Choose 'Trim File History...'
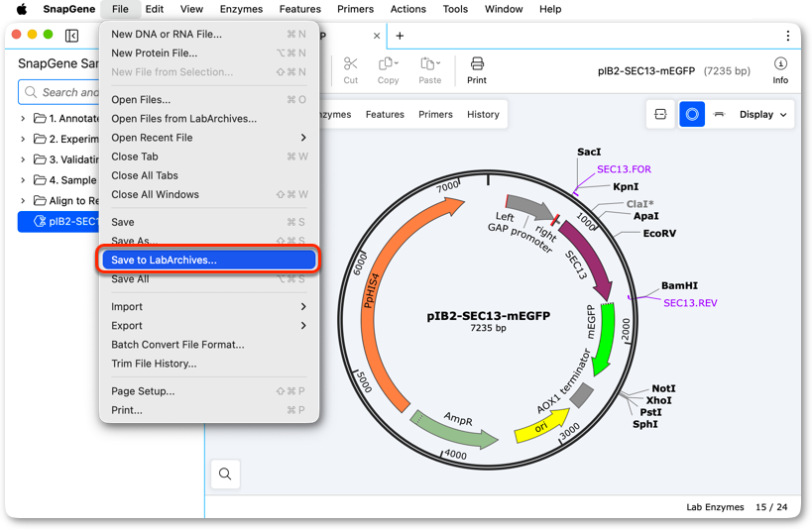The height and width of the screenshot is (529, 812). tap(209, 364)
